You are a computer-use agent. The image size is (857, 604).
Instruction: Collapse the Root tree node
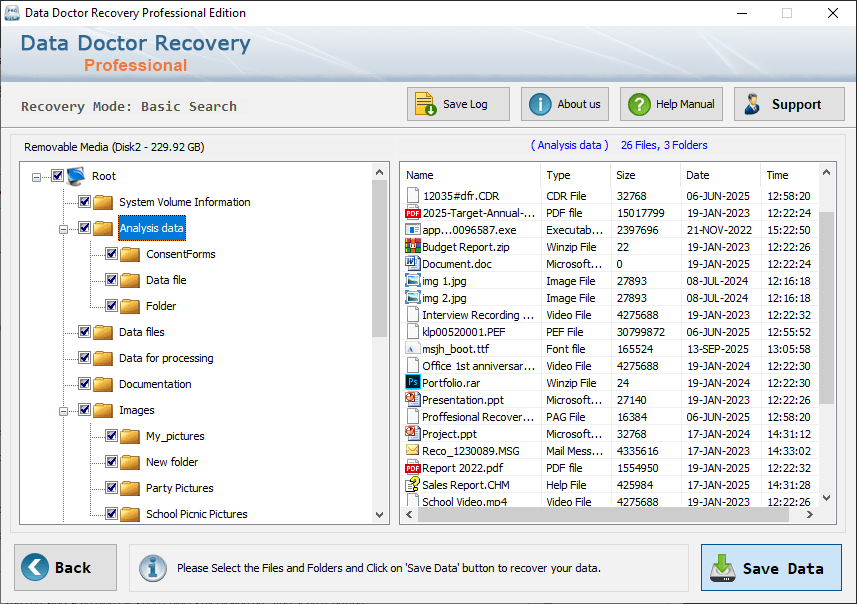point(36,177)
